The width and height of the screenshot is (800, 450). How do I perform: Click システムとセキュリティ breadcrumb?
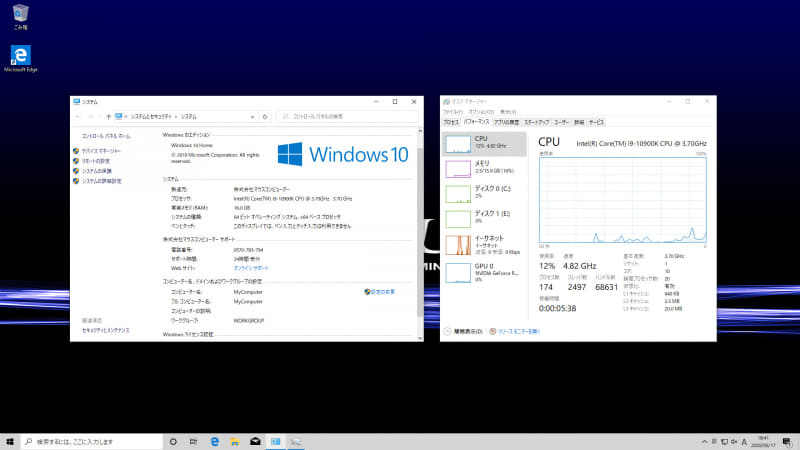tap(151, 117)
